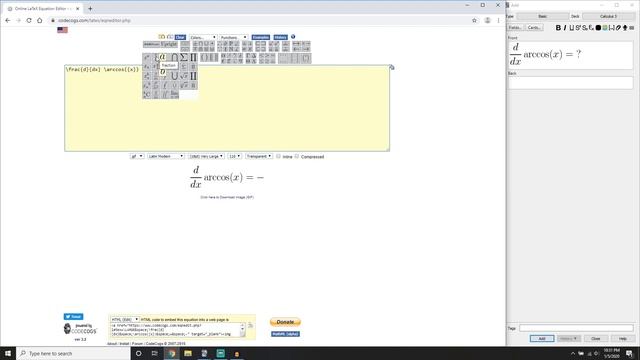
Task: Enable the Inline checkbox
Action: tap(278, 156)
